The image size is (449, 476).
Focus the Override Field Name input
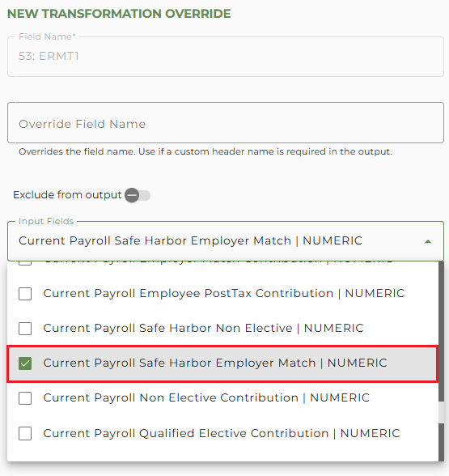(x=226, y=123)
